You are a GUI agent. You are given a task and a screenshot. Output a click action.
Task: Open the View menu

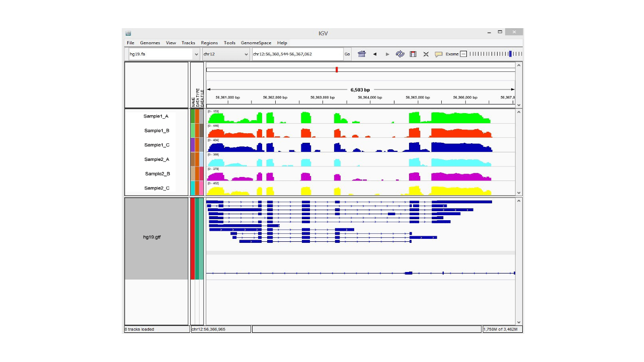[171, 43]
